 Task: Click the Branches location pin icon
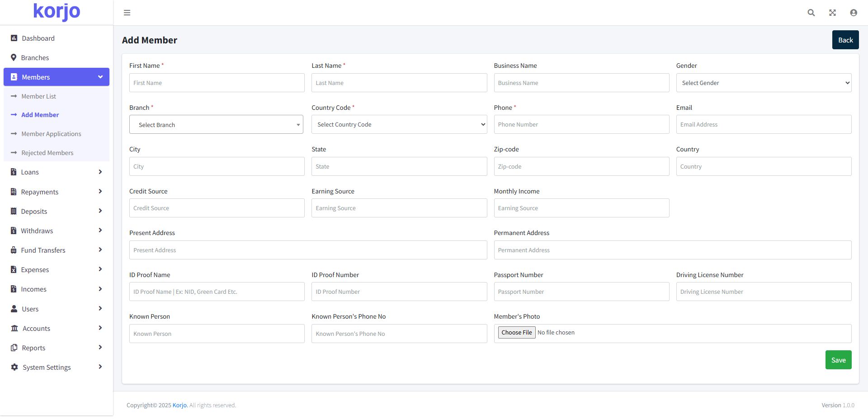point(14,58)
